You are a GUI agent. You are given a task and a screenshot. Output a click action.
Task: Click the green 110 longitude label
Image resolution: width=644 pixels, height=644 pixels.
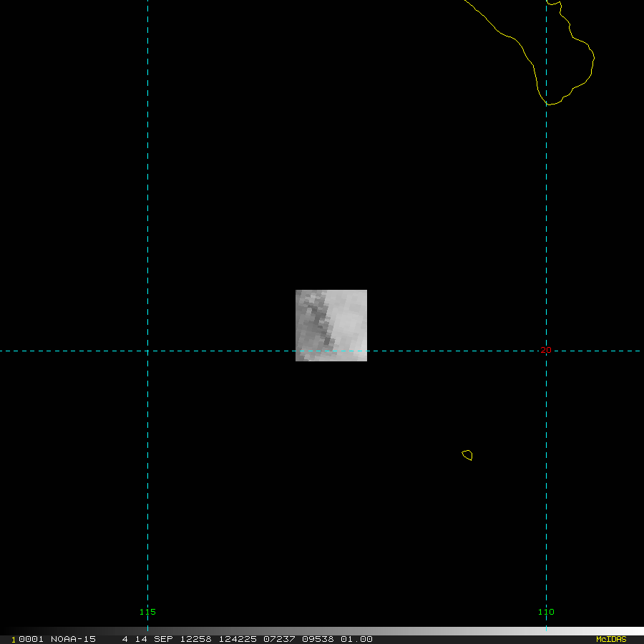(x=546, y=612)
